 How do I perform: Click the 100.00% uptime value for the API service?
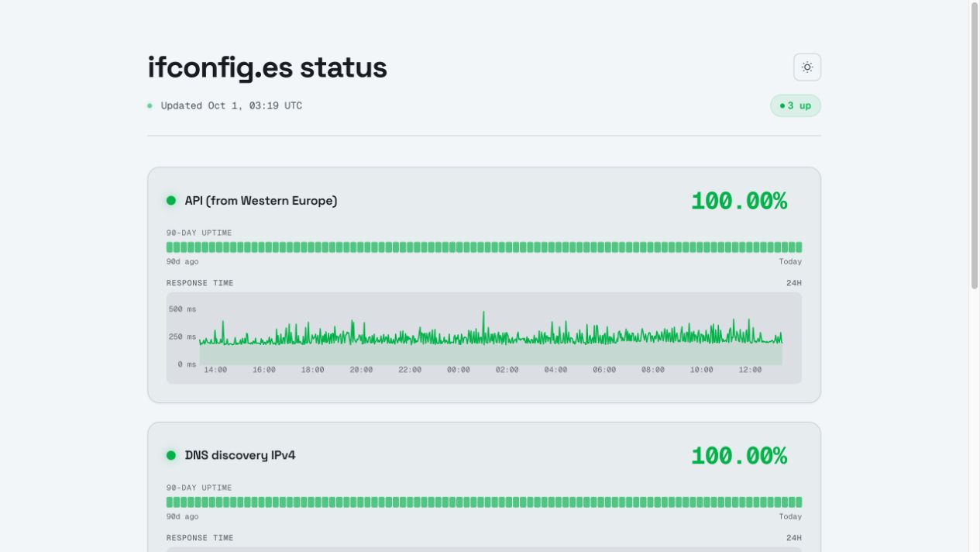pos(739,201)
